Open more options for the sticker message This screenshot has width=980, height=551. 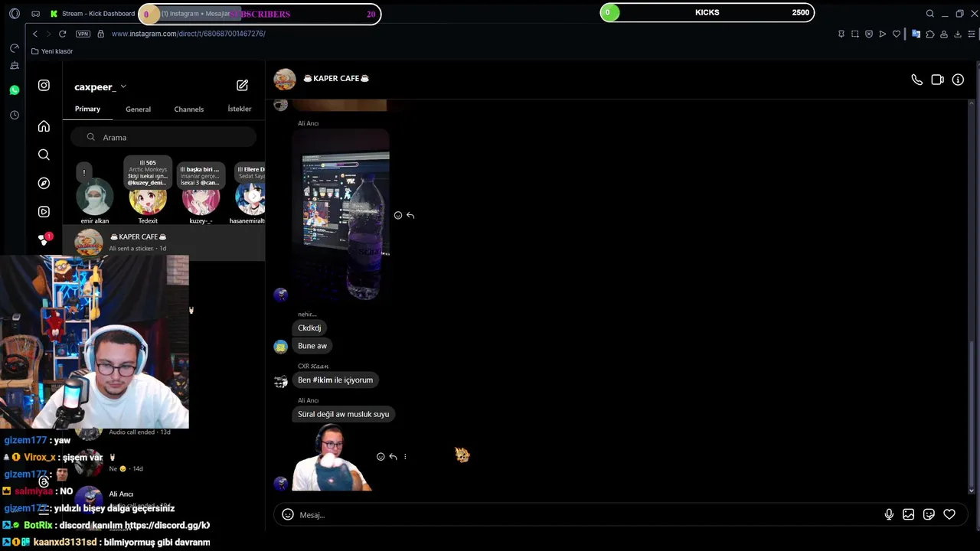coord(405,457)
